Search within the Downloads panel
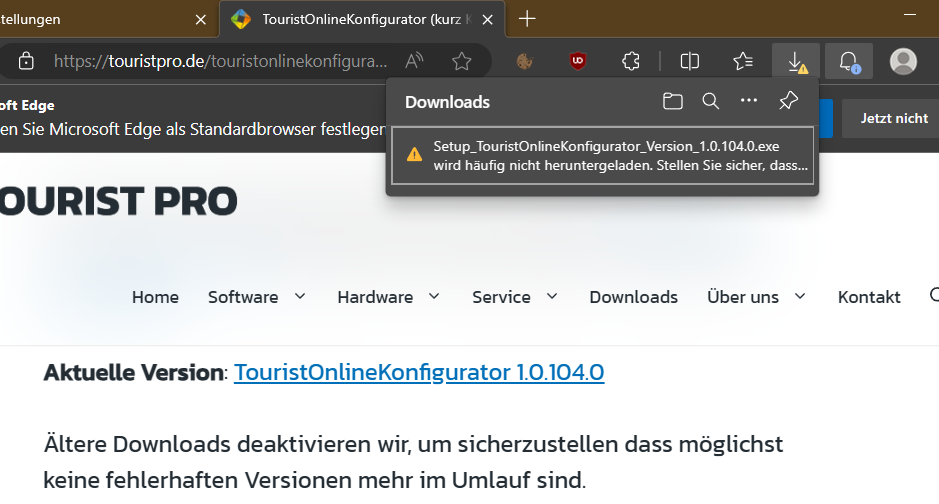 710,101
